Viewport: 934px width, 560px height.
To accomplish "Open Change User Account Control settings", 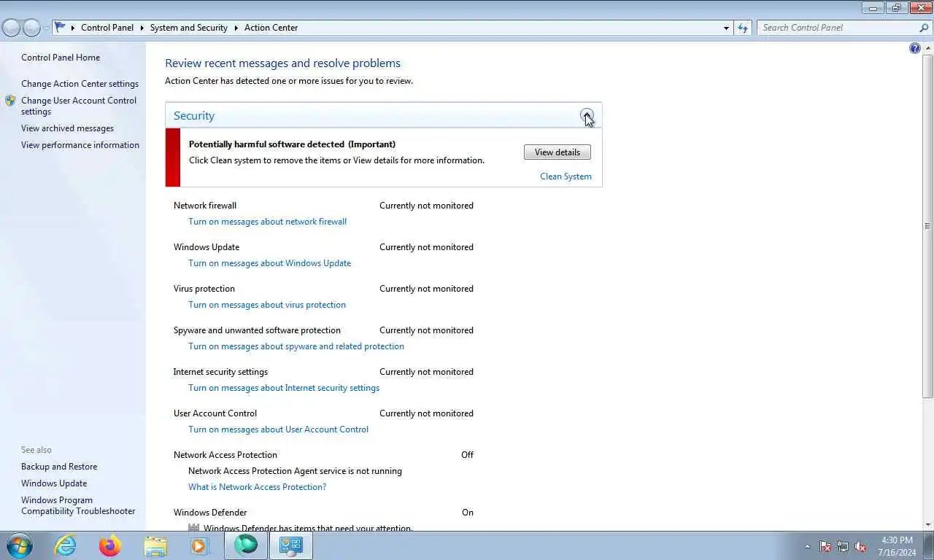I will [x=79, y=106].
